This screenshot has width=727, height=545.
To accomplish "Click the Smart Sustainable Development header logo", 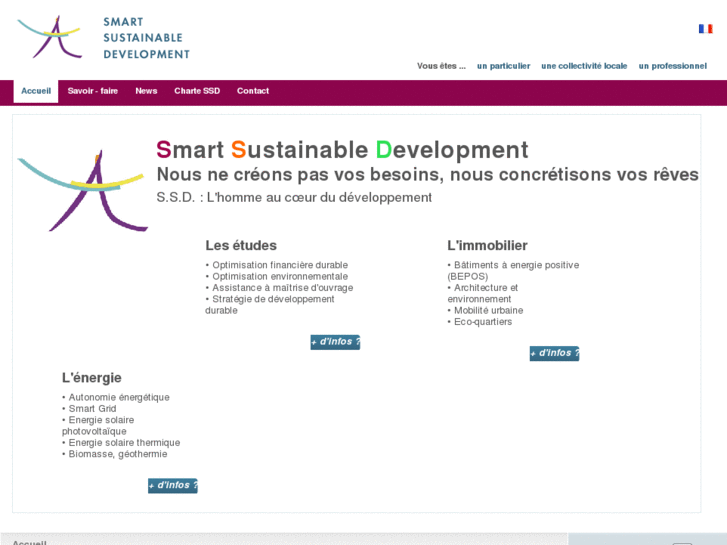I will pyautogui.click(x=103, y=38).
